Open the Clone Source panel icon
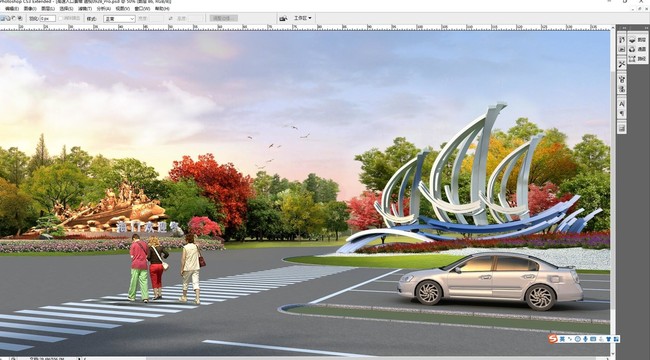 tap(622, 90)
